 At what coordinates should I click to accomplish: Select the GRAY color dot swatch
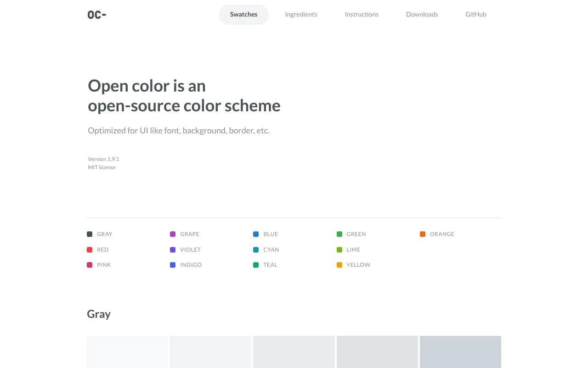click(x=89, y=234)
